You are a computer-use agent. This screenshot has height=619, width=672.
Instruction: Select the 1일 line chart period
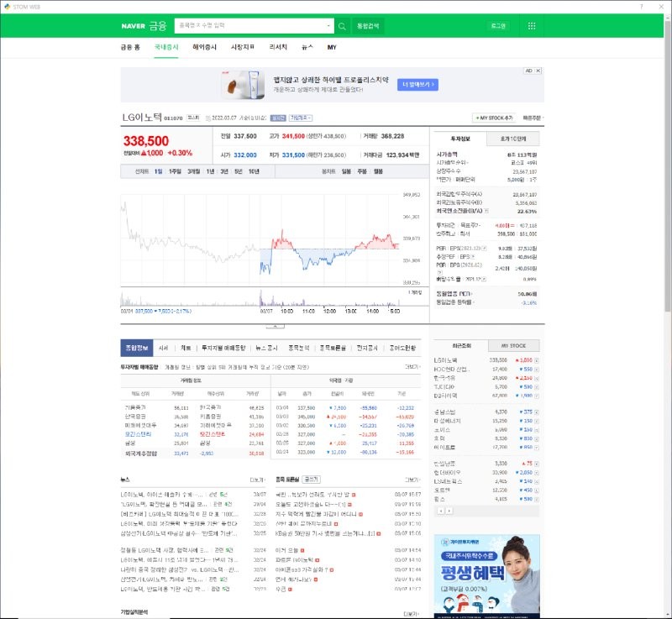pyautogui.click(x=159, y=171)
